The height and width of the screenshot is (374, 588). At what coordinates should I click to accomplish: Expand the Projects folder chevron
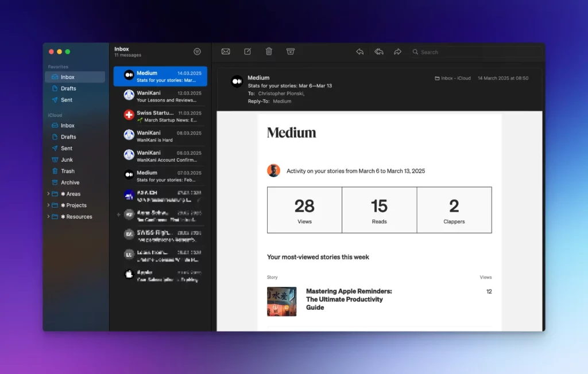48,205
